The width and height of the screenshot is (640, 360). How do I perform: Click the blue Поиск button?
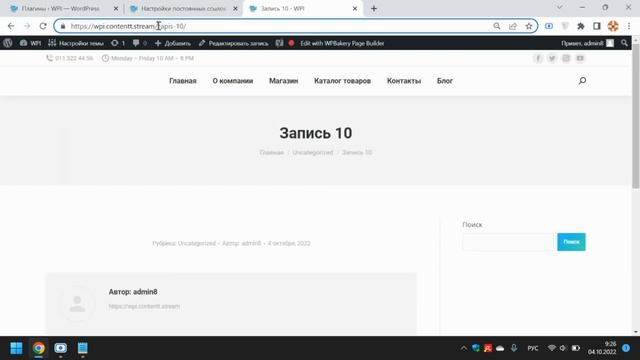coord(571,242)
